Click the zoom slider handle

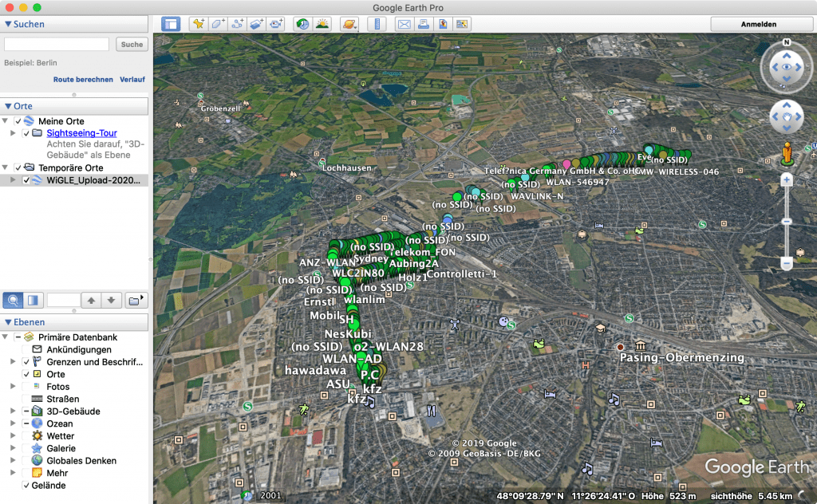coord(787,222)
